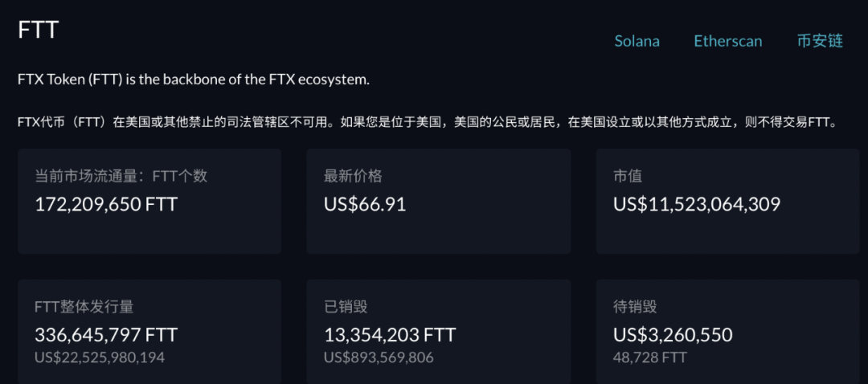
Task: Click the US$22,525,980,194 supply valuation
Action: point(100,357)
